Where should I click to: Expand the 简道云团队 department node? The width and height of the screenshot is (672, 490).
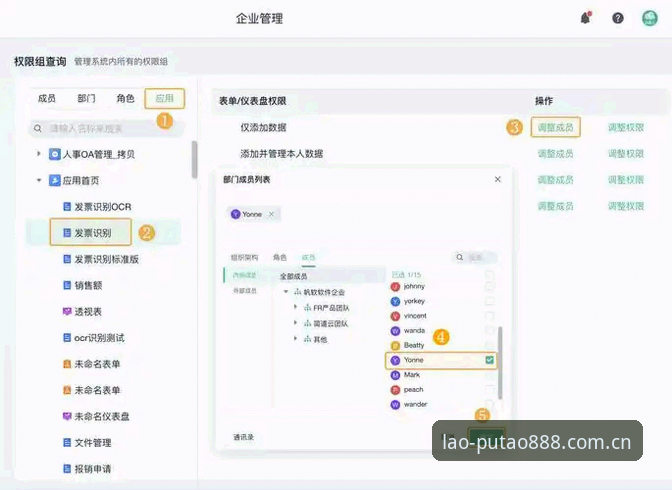[295, 323]
